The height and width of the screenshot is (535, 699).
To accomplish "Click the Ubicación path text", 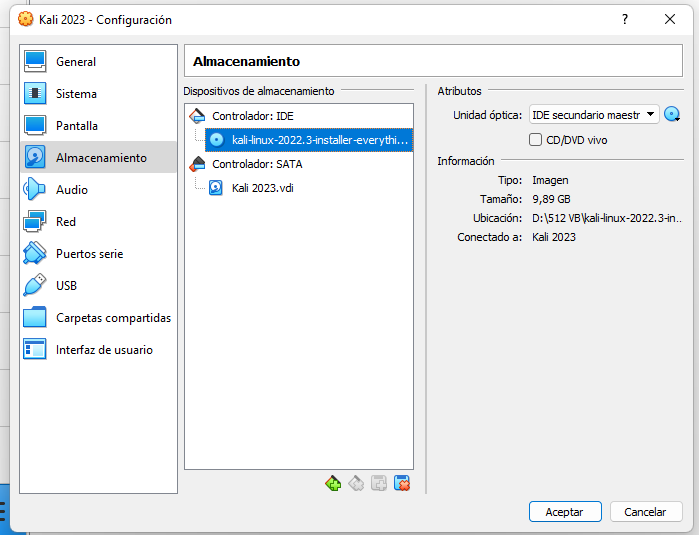I will tap(607, 218).
